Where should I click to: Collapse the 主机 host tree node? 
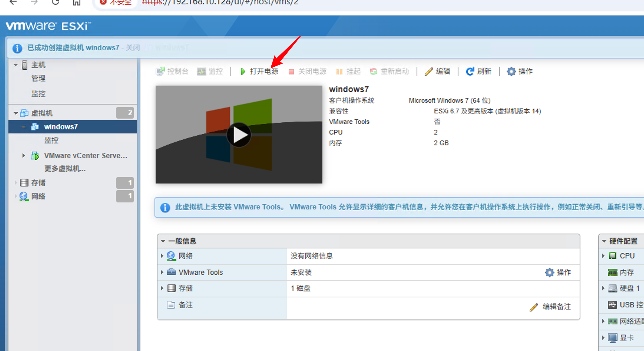point(16,65)
